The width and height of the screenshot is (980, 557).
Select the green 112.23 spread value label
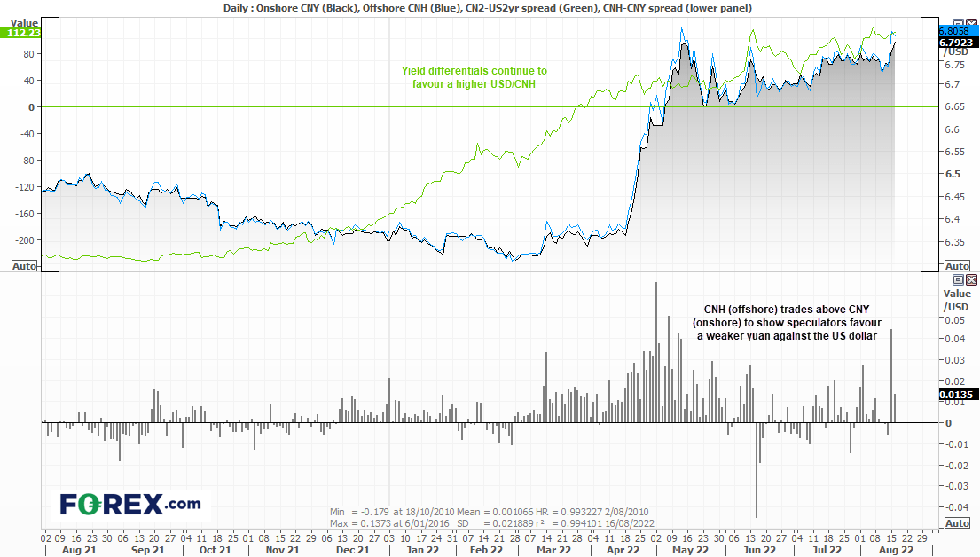pos(19,33)
